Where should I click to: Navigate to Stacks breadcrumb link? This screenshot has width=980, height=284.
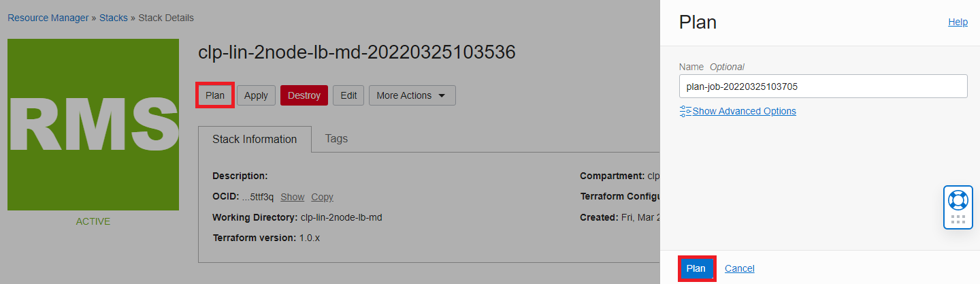114,18
